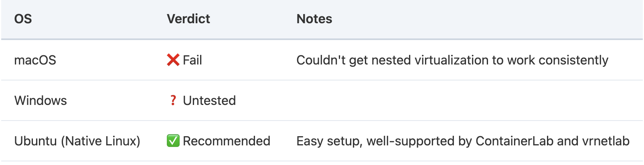Click the word ContainerLab in notes
The height and width of the screenshot is (165, 644).
(x=514, y=141)
